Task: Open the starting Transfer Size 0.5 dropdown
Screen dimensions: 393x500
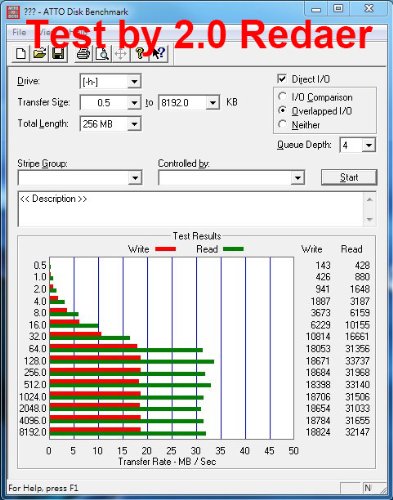Action: [134, 103]
